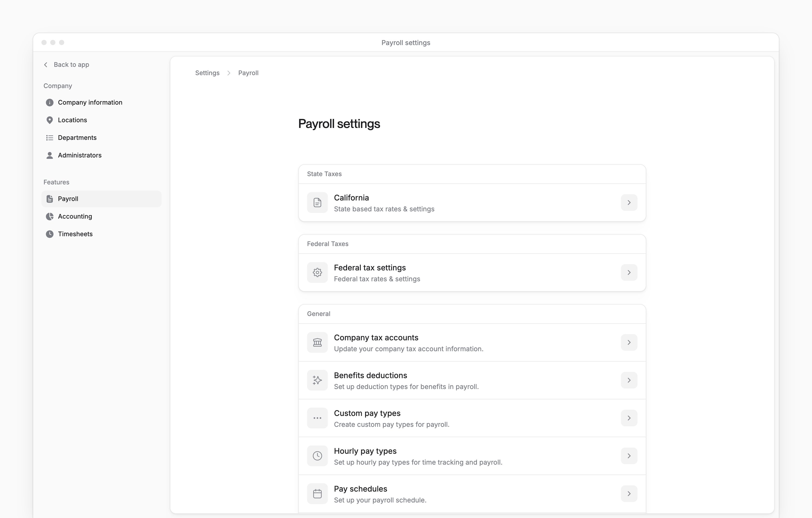Open the Departments section
812x518 pixels.
click(x=101, y=138)
